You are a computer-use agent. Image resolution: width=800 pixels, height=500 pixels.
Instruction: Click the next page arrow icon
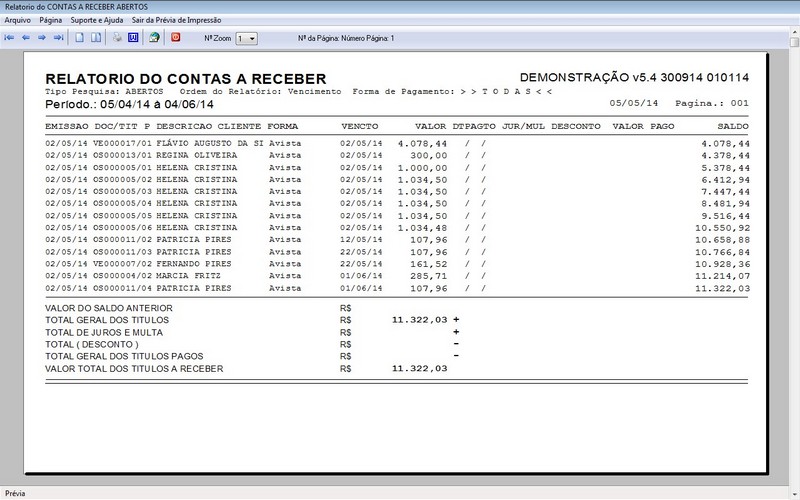(x=42, y=38)
